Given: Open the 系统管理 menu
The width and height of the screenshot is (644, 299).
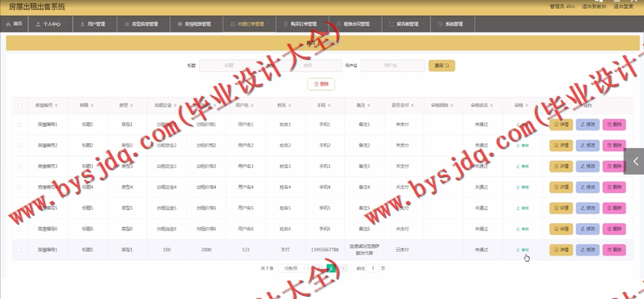Looking at the screenshot, I should click(453, 24).
